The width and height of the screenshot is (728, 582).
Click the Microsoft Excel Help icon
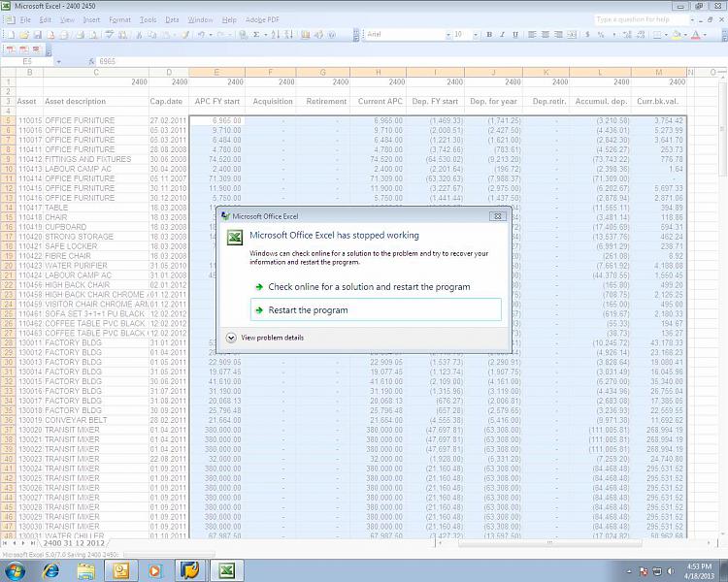[332, 35]
